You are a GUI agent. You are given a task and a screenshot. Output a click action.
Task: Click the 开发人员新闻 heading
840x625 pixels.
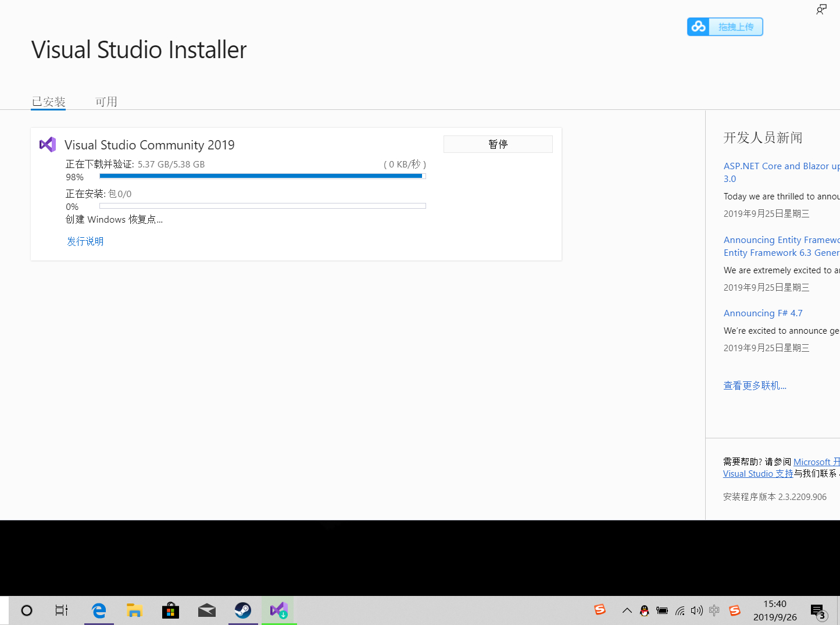click(x=763, y=137)
